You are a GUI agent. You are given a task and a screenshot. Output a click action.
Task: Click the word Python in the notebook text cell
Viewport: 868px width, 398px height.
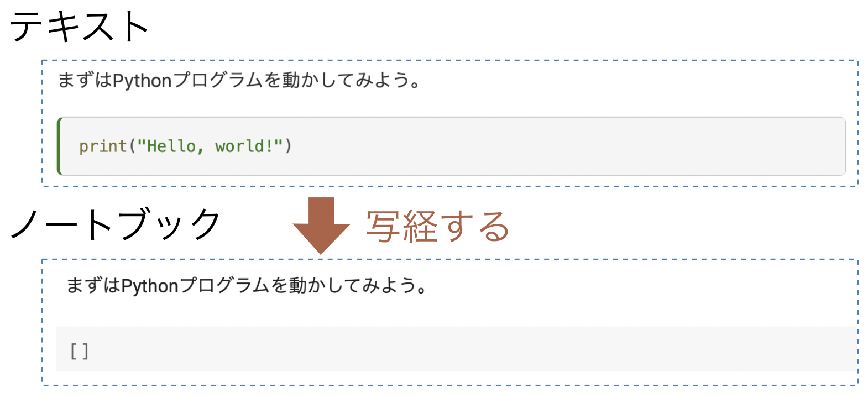click(x=150, y=286)
